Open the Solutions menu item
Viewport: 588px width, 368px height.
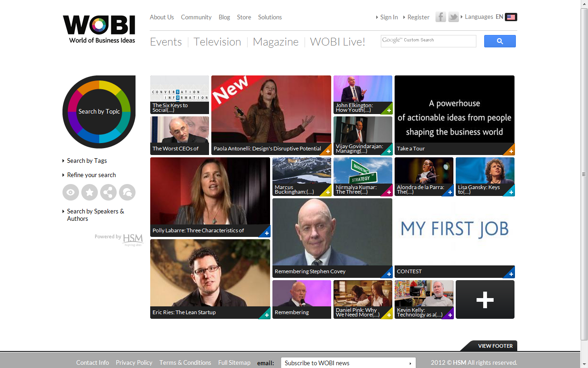tap(270, 17)
